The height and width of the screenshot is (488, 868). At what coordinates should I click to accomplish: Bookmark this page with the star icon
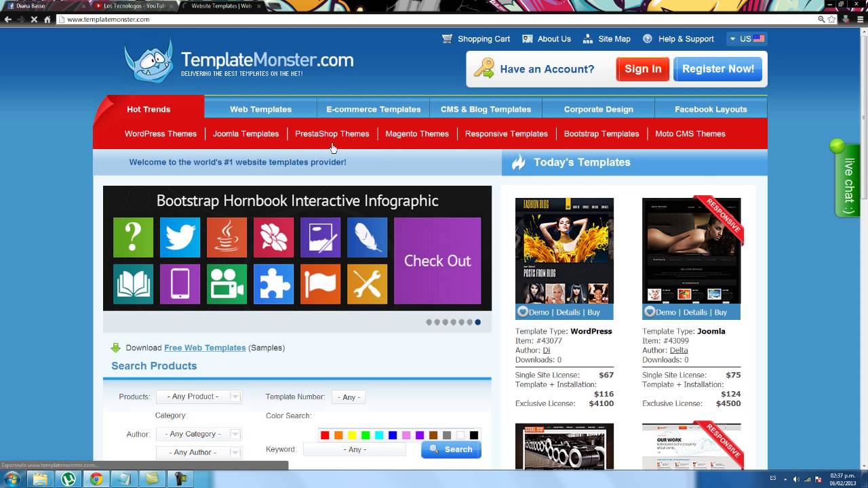pyautogui.click(x=832, y=19)
